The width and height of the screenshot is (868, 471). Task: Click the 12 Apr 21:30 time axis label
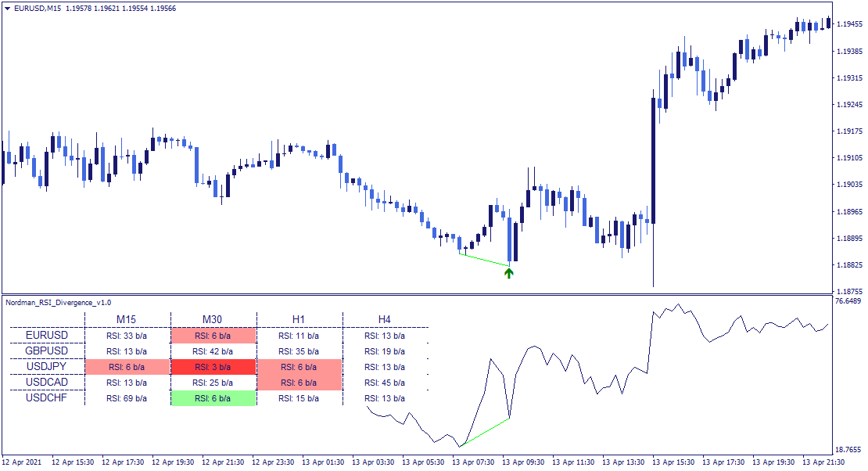223,462
